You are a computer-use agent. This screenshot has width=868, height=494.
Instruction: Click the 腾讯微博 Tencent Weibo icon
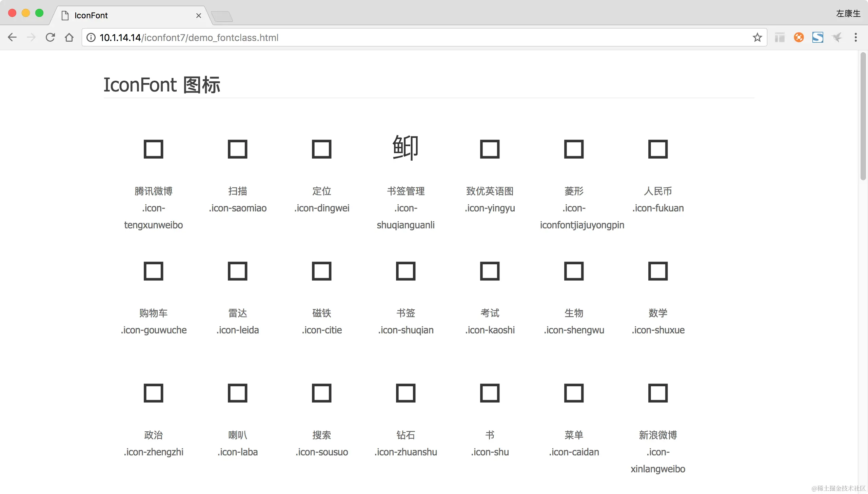click(x=153, y=149)
